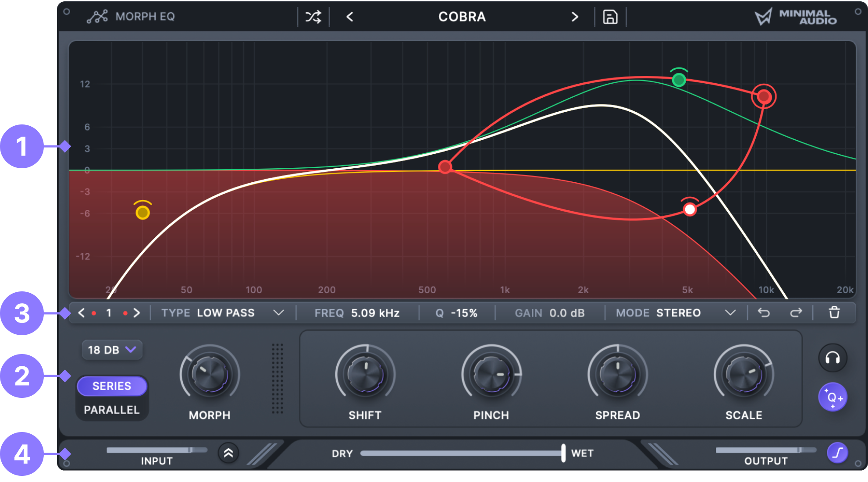Select the green EQ node on the curve
868x482 pixels.
tap(679, 80)
